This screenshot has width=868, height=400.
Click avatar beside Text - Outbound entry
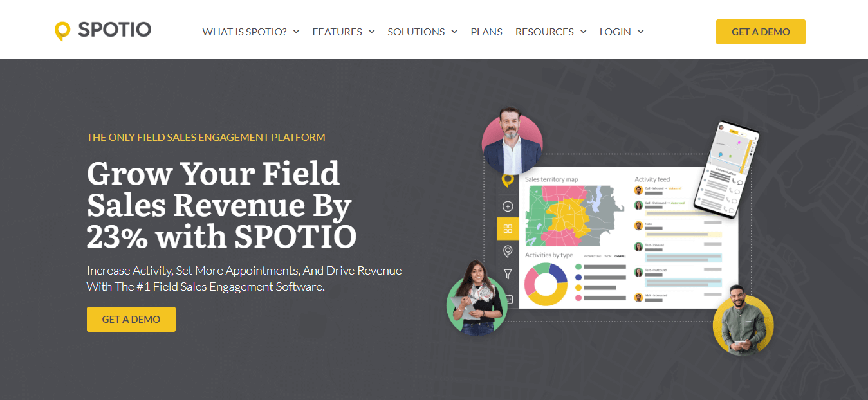coord(638,272)
